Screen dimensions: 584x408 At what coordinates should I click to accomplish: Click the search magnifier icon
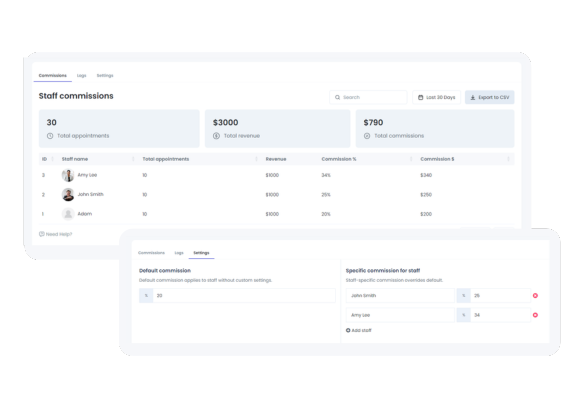(x=337, y=97)
